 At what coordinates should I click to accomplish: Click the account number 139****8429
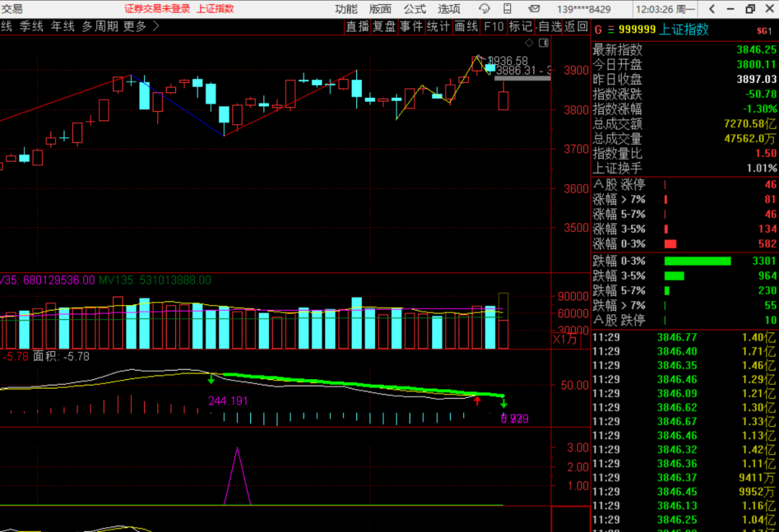[584, 9]
